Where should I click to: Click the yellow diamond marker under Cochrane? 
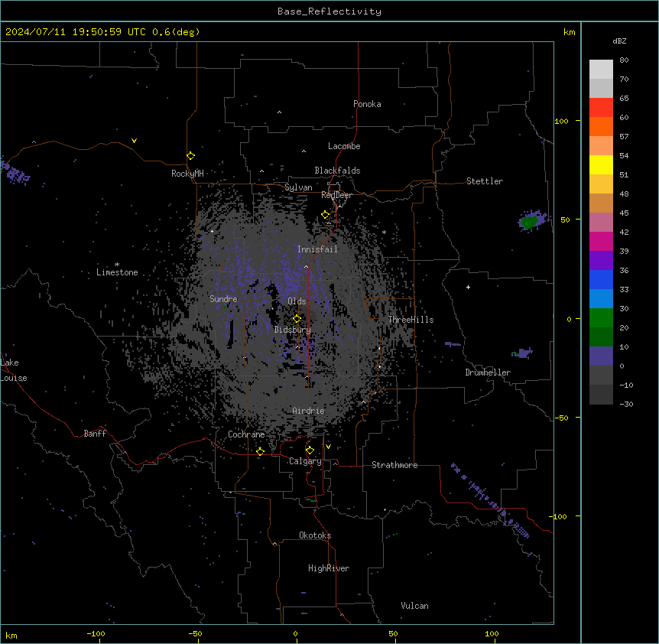click(261, 452)
